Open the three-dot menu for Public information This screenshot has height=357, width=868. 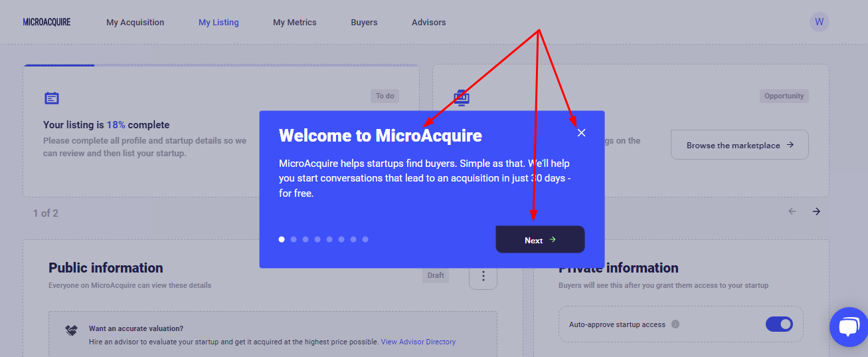pos(483,276)
